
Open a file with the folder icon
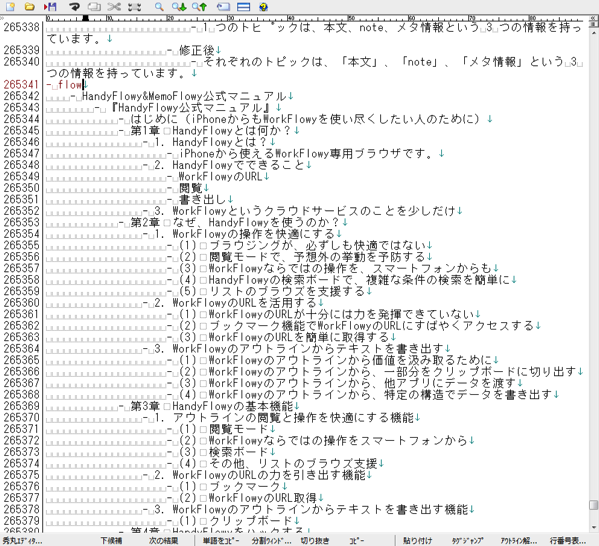(x=29, y=6)
